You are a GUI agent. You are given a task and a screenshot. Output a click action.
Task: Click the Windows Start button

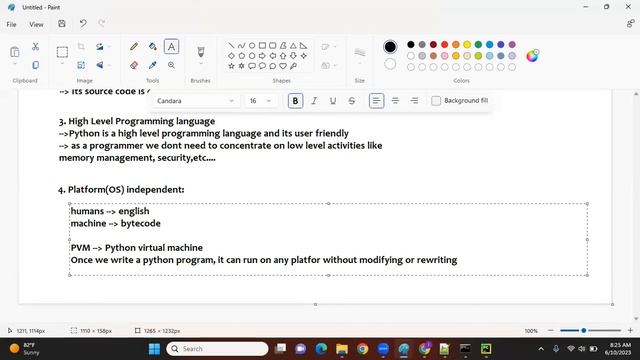[154, 349]
